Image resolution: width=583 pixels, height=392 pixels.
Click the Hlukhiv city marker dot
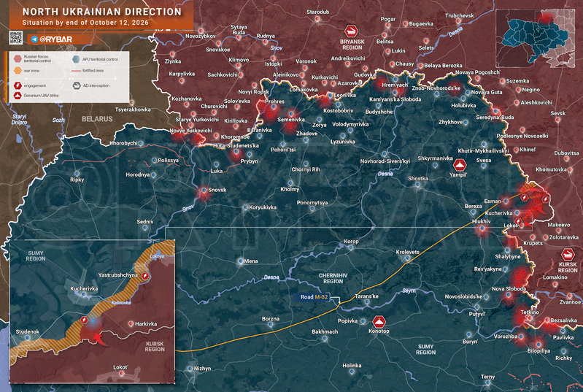pos(482,228)
